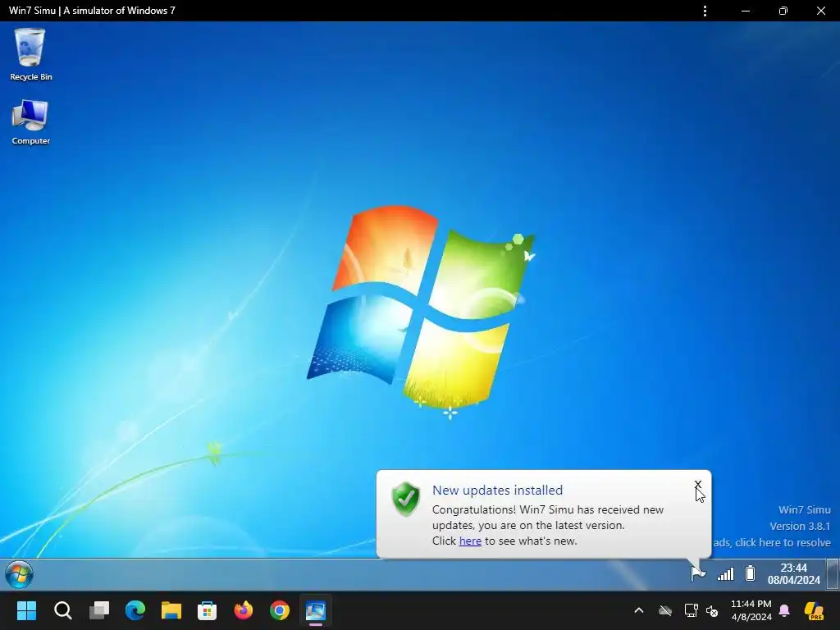The height and width of the screenshot is (630, 840).
Task: Open the Copilot preview icon
Action: click(815, 610)
